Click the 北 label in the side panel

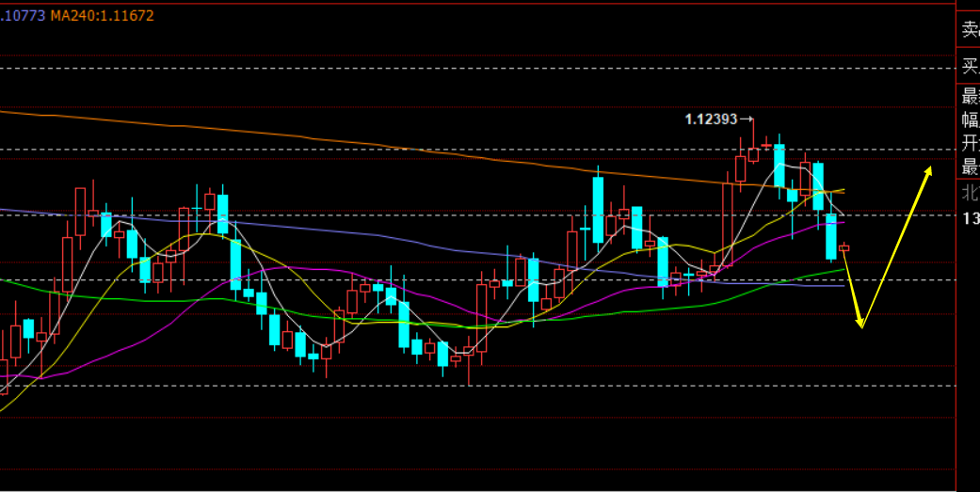click(970, 193)
